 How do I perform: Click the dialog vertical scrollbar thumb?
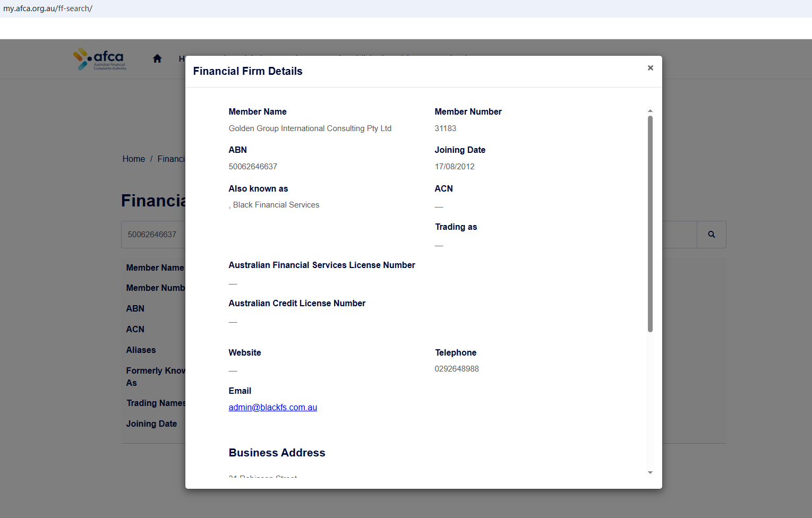pyautogui.click(x=650, y=223)
